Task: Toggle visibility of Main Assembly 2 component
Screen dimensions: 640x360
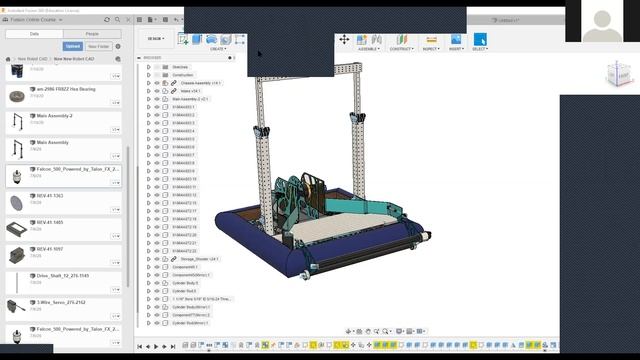Action: [x=157, y=99]
